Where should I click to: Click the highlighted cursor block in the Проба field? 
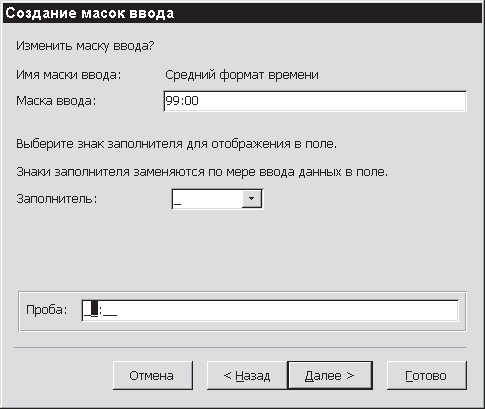click(x=95, y=309)
